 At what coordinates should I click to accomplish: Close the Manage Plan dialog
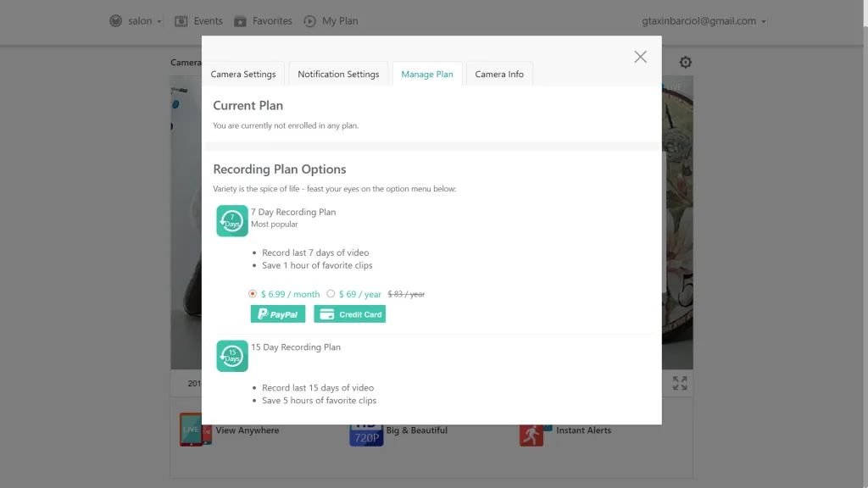[640, 57]
